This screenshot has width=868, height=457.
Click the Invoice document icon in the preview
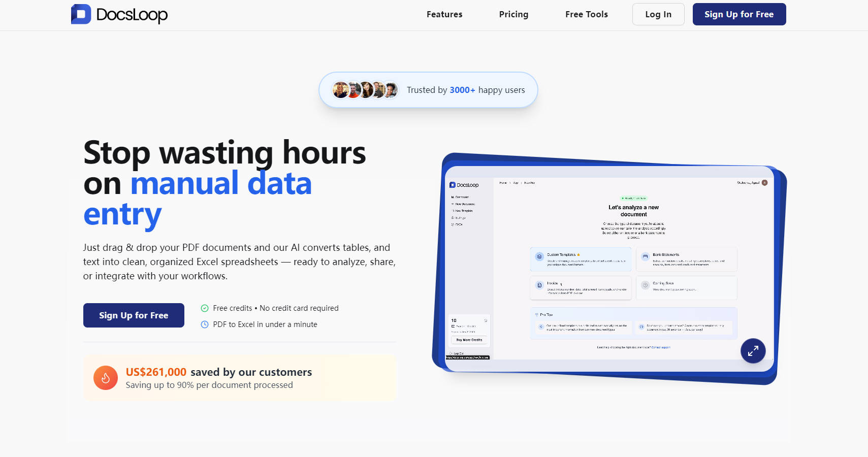(539, 285)
